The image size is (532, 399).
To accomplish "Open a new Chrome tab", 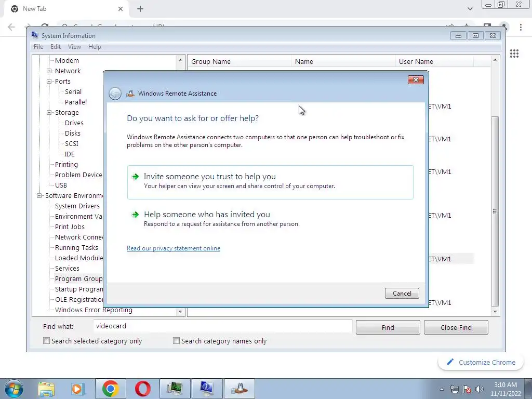I will click(x=140, y=9).
